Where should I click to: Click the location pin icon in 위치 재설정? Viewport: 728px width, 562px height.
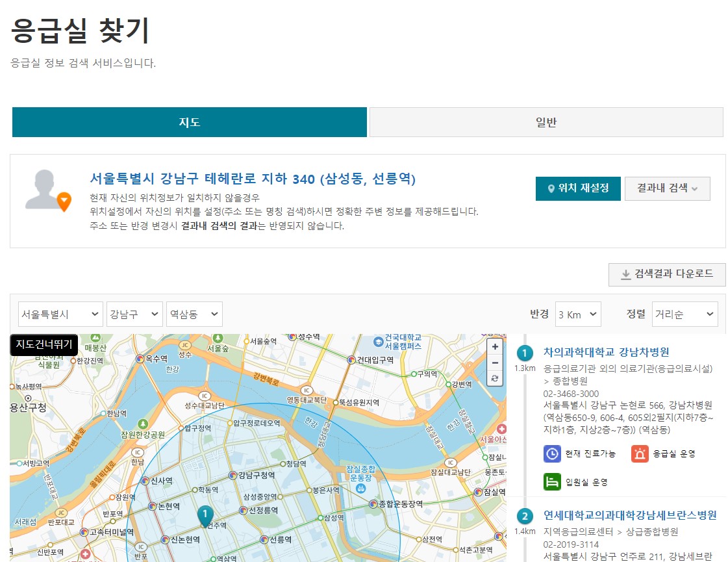pos(551,188)
